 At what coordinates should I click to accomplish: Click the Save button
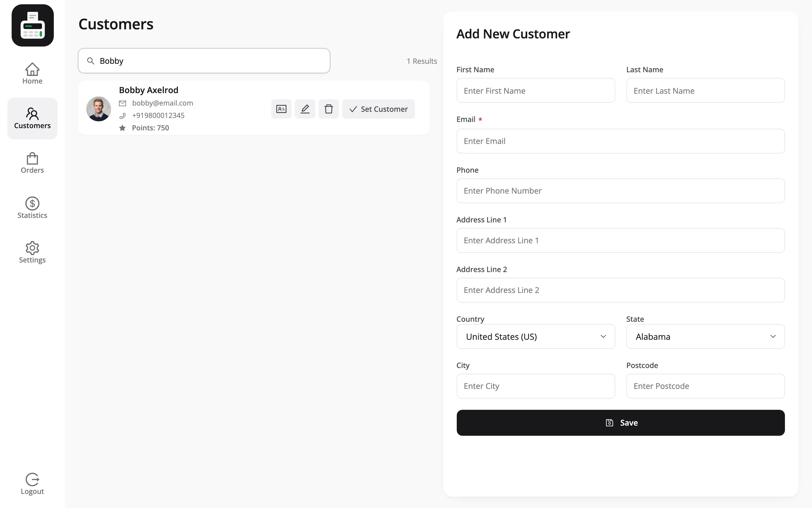620,423
